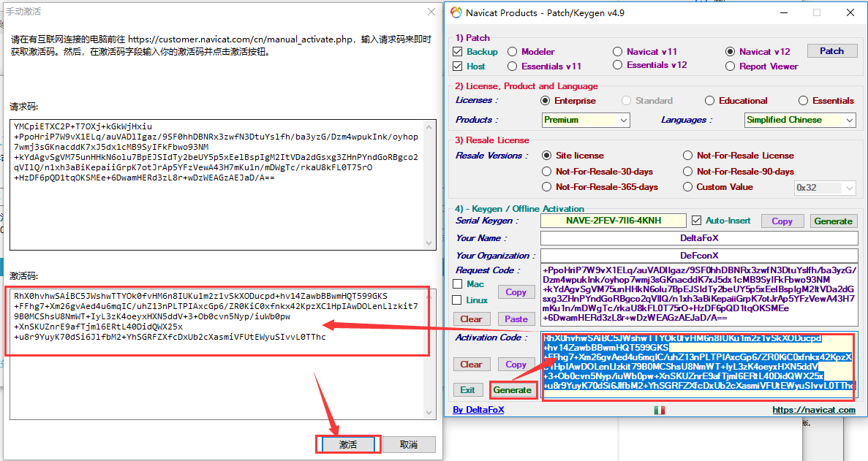
Task: Toggle the Backup checkbox
Action: point(457,51)
